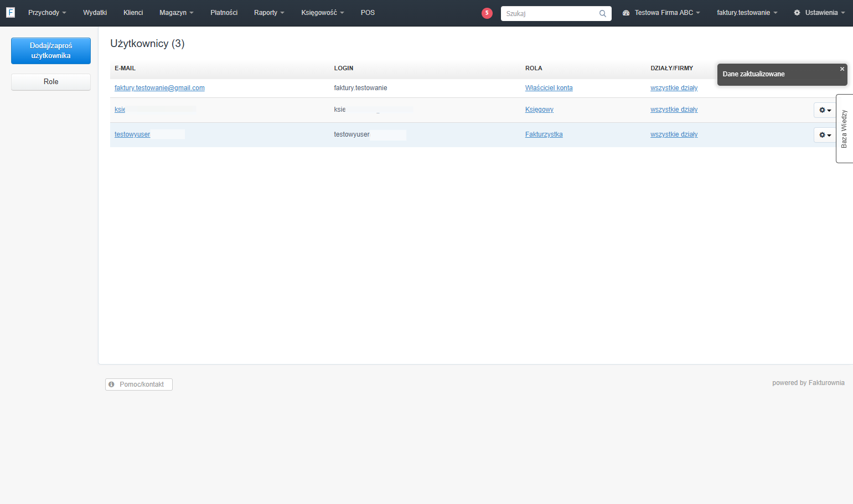Click the Użytkownicy (3) heading
This screenshot has width=853, height=504.
coord(147,44)
